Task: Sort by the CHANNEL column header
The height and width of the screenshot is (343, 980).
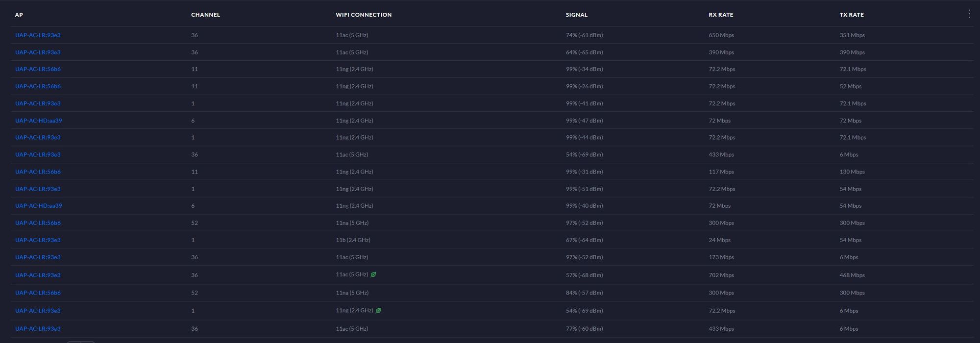Action: point(205,15)
